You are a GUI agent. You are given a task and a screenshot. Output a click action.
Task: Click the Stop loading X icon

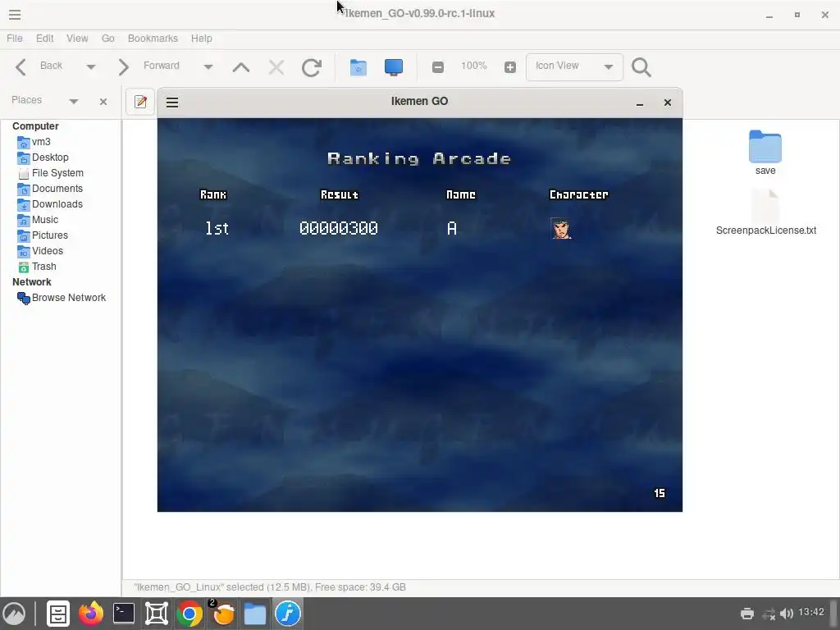[276, 67]
